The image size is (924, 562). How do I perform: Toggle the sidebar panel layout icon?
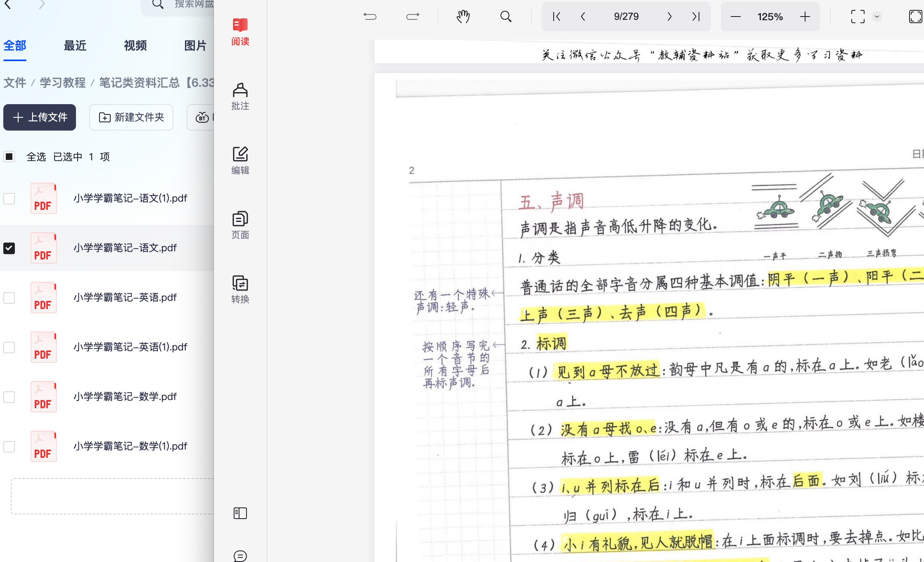[x=240, y=513]
